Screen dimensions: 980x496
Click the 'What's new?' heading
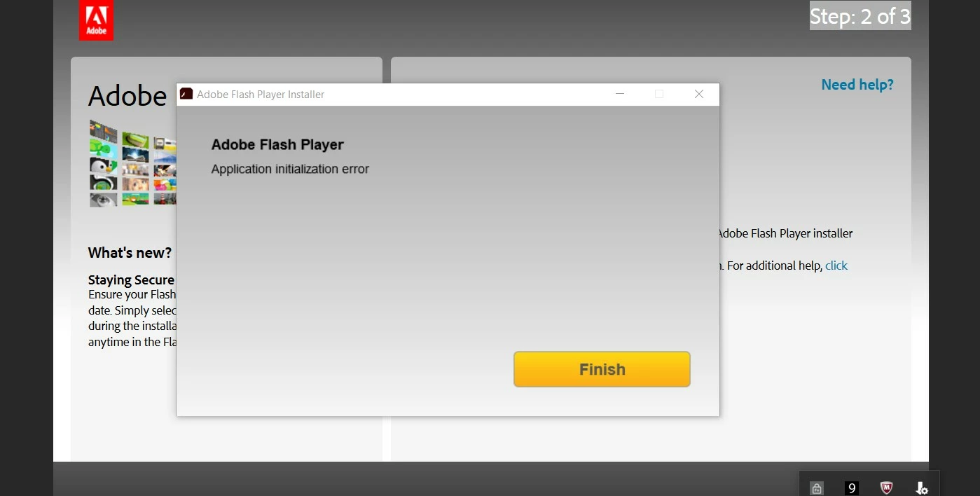[x=130, y=253]
